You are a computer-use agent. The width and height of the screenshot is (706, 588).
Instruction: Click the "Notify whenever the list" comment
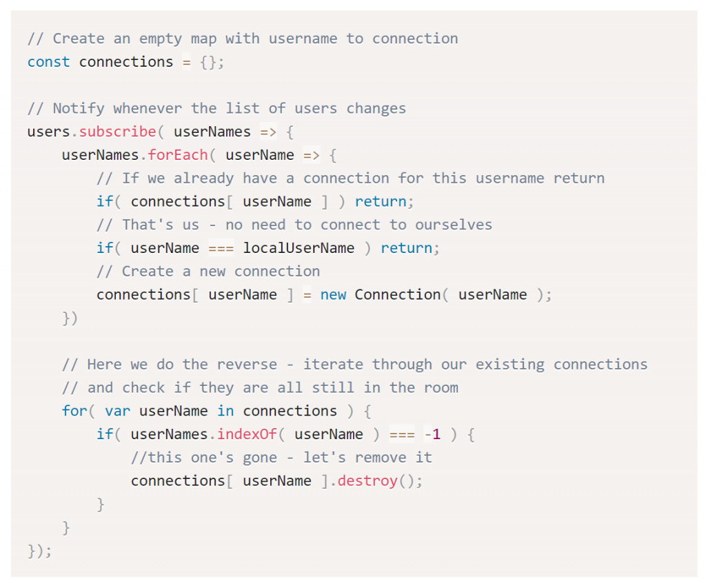point(216,108)
